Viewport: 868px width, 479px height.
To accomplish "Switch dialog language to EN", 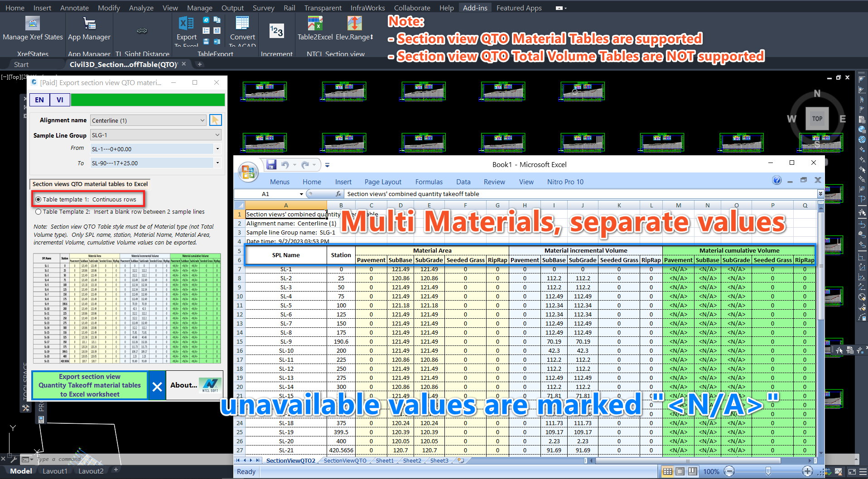I will [39, 100].
